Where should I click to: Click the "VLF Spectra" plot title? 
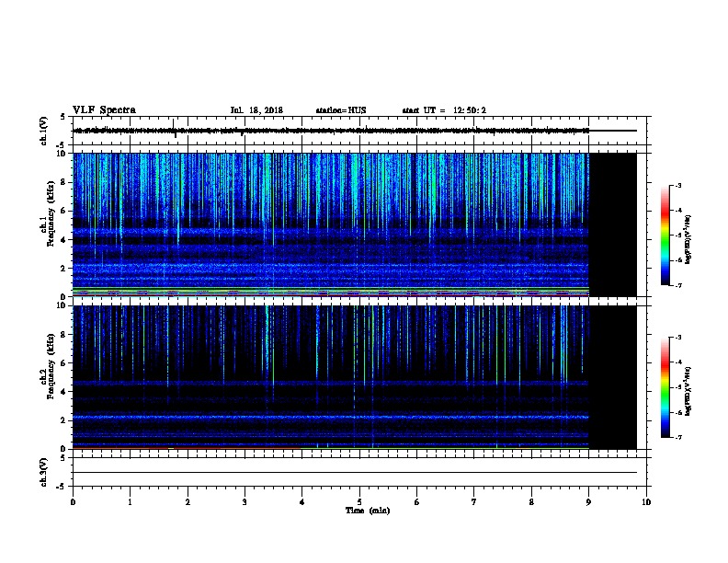104,110
